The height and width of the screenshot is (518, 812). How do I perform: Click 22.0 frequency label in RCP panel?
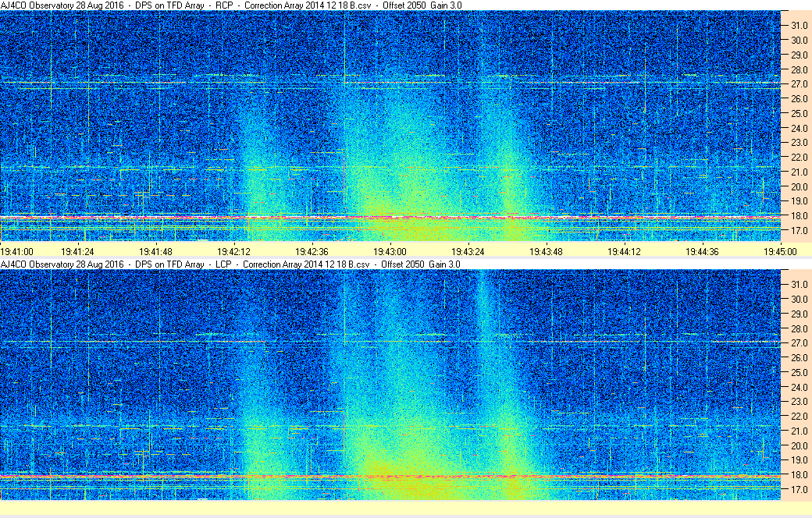pos(799,158)
